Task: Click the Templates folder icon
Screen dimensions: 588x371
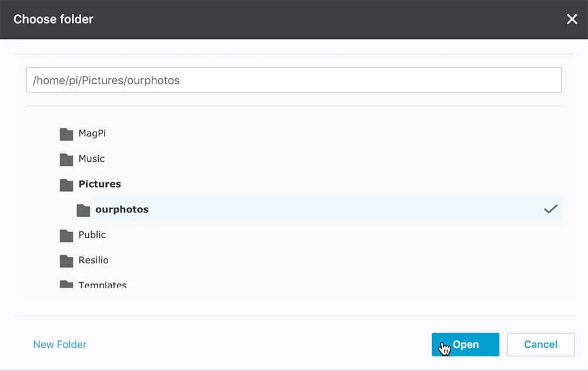Action: pos(66,284)
